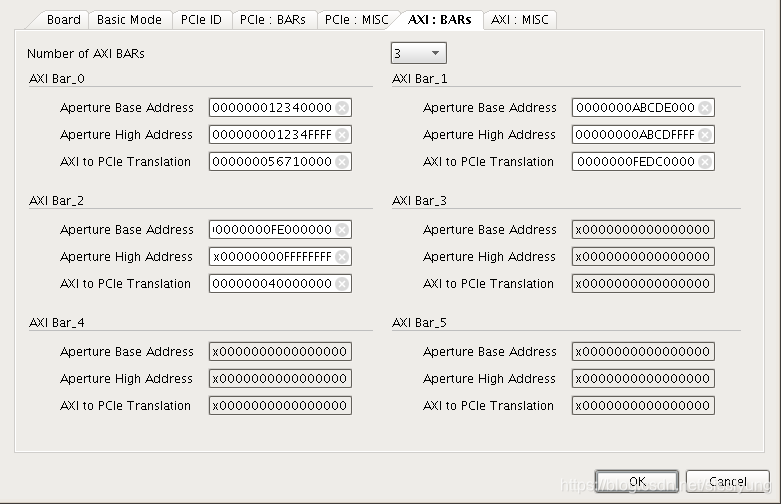Screen dimensions: 781x504
Task: Click AXI Bar_4 Aperture Base Address field
Action: [280, 352]
